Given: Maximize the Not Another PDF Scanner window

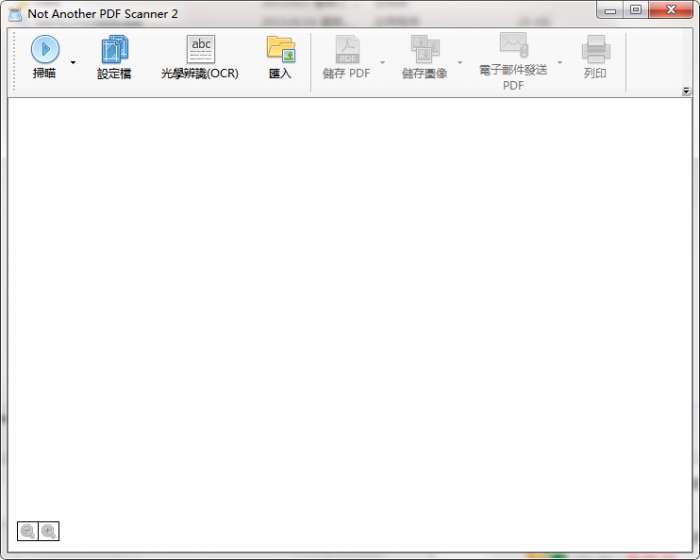Looking at the screenshot, I should click(x=636, y=10).
